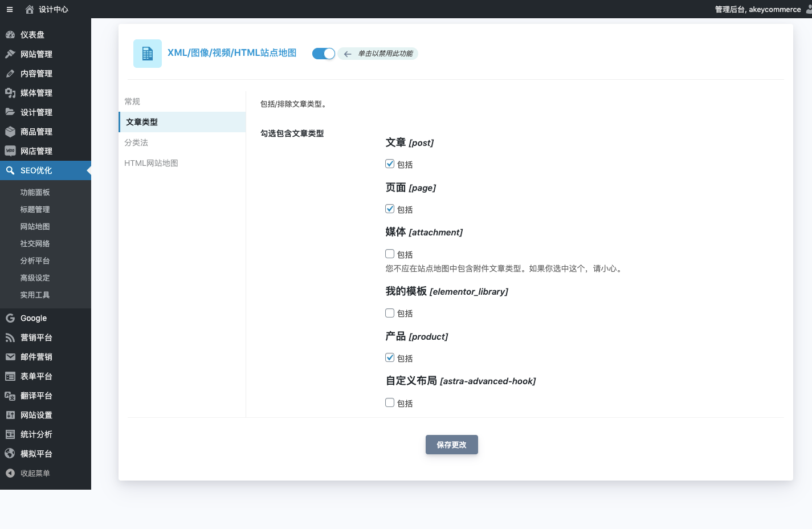Click the SEO优化 magnifier icon

pyautogui.click(x=10, y=170)
